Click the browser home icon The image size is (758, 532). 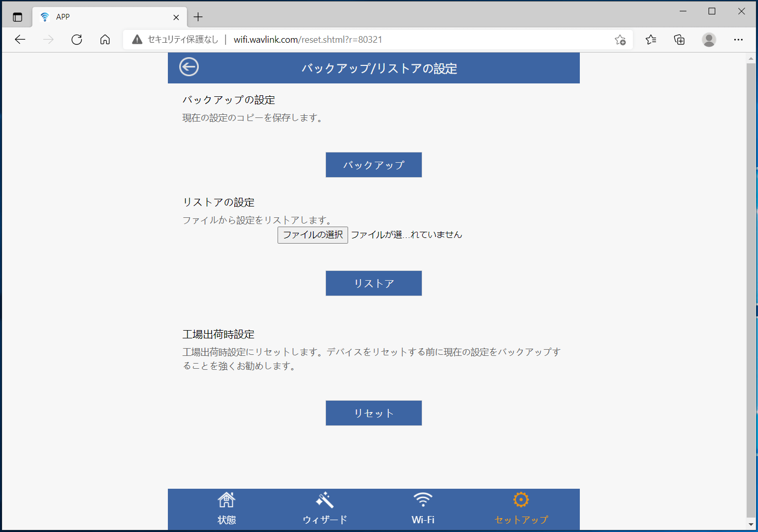click(105, 40)
